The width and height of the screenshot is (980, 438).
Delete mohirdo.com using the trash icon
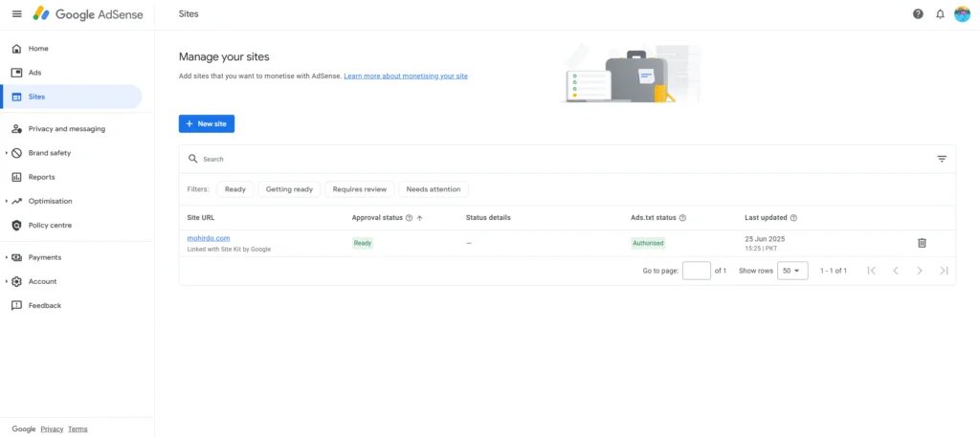922,243
